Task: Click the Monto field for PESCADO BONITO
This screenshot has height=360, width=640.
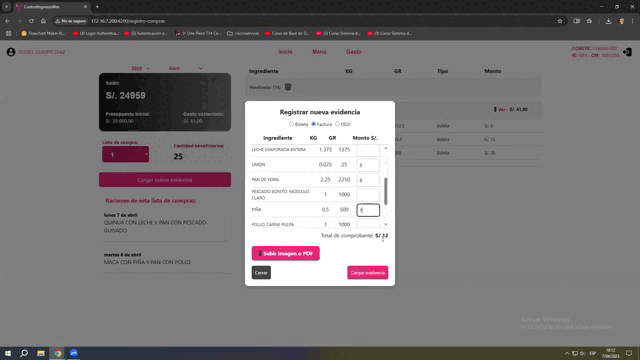Action: click(x=368, y=195)
